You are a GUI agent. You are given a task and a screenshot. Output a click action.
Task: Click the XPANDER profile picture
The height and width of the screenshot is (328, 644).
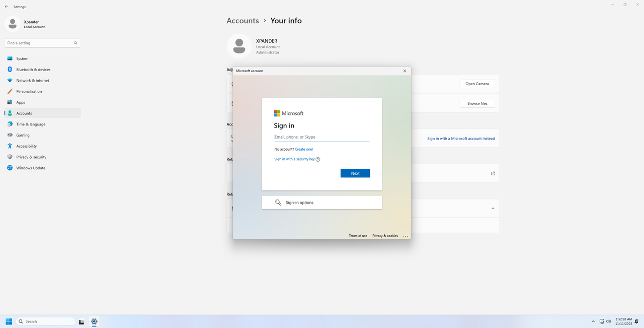(x=239, y=46)
